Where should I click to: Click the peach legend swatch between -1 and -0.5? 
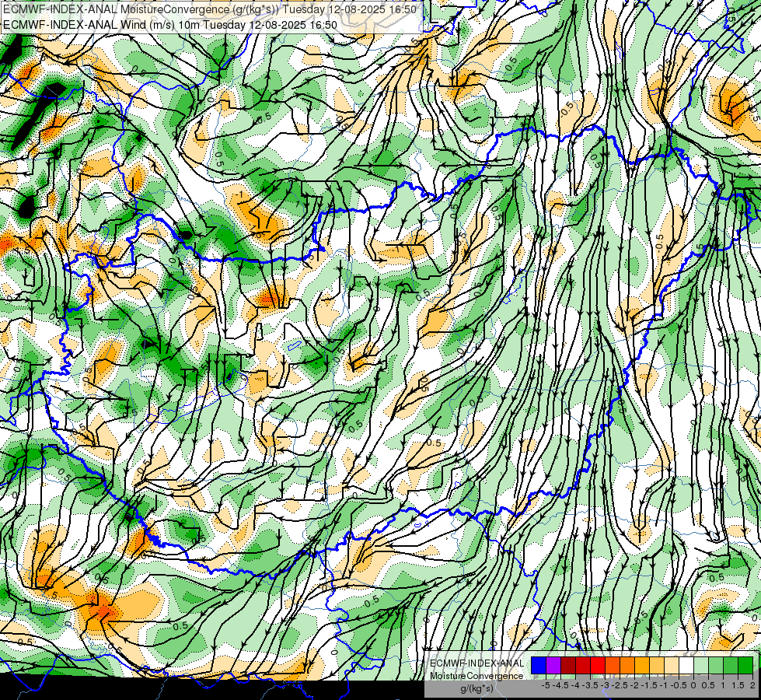[x=672, y=665]
